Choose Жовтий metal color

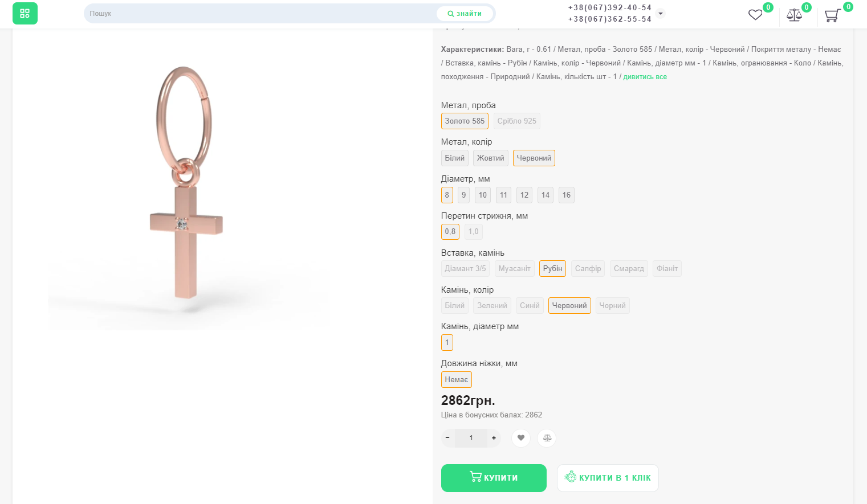[490, 158]
